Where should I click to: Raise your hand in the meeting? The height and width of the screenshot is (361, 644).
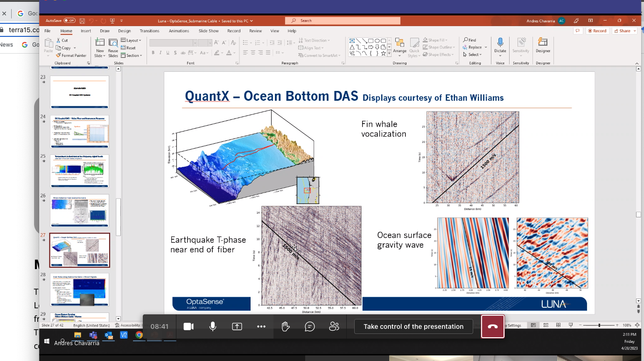pos(286,326)
